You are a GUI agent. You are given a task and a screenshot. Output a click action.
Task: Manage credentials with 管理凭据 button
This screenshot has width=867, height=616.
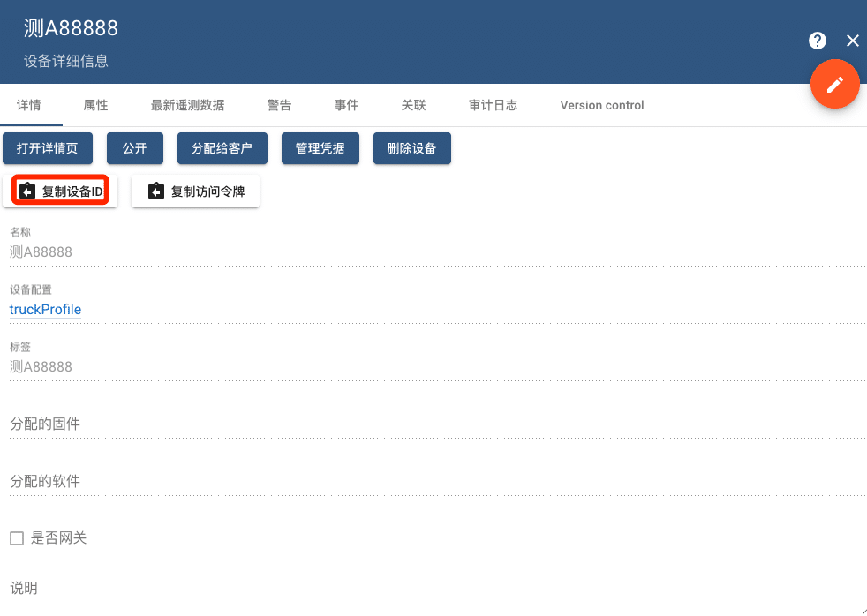coord(320,148)
